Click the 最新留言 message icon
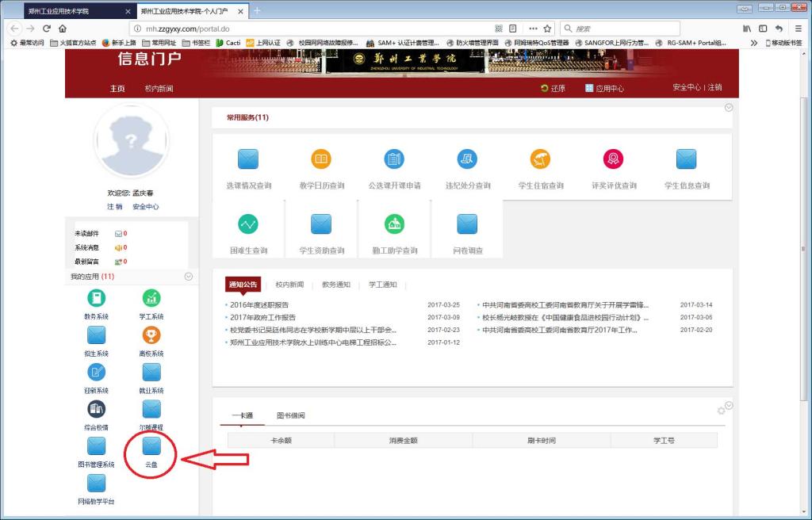 click(118, 262)
